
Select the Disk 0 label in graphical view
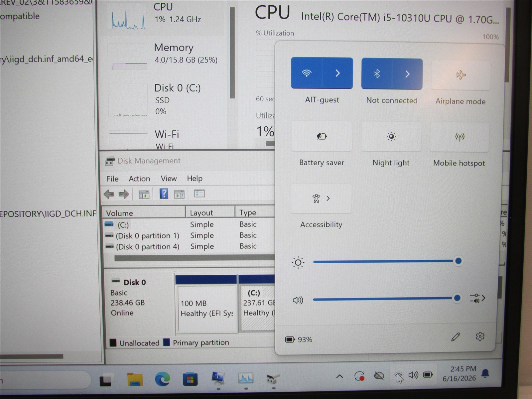click(134, 282)
